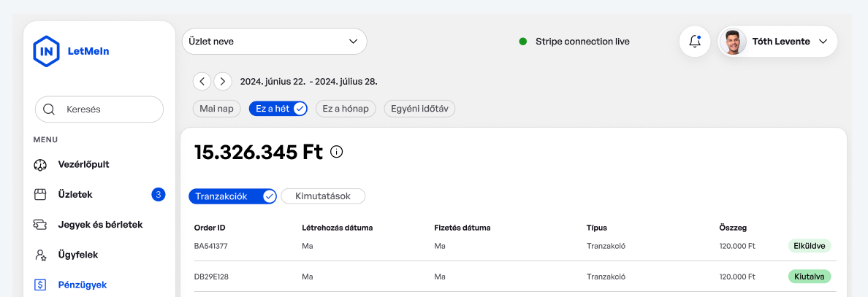The width and height of the screenshot is (868, 297).
Task: Go to next date range arrow
Action: click(x=223, y=81)
